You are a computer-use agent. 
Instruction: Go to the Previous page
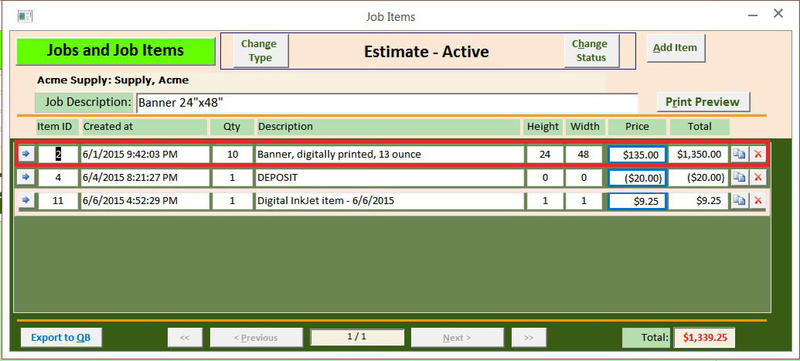click(x=256, y=338)
